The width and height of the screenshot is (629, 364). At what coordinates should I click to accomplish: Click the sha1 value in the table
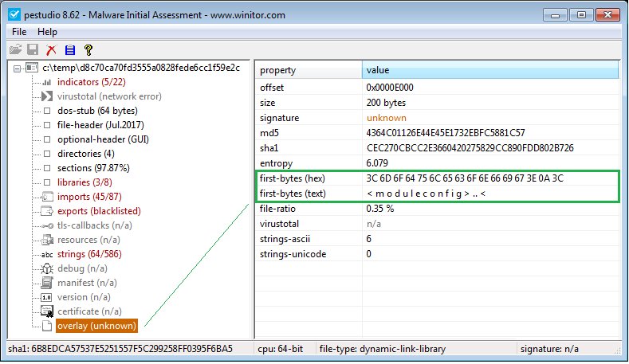470,148
